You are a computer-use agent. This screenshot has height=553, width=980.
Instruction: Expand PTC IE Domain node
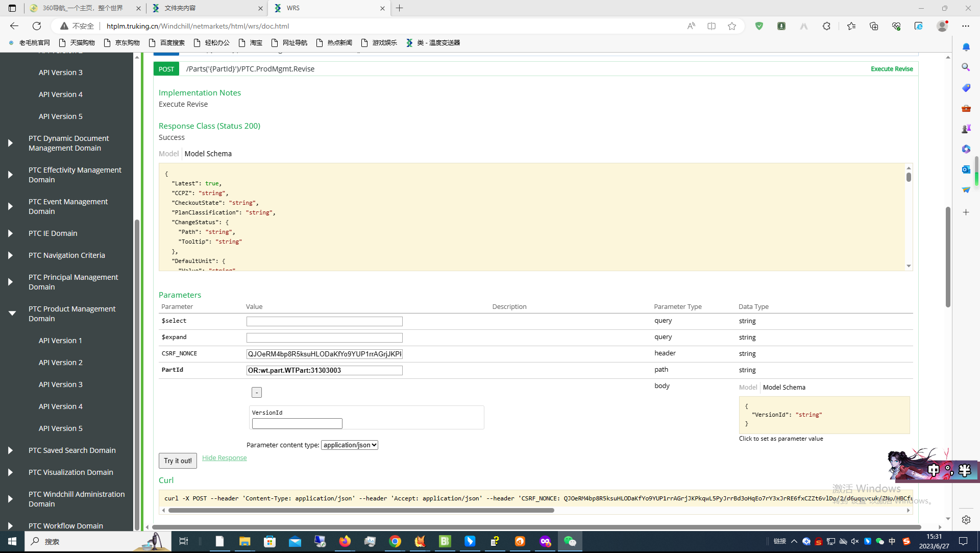coord(10,233)
